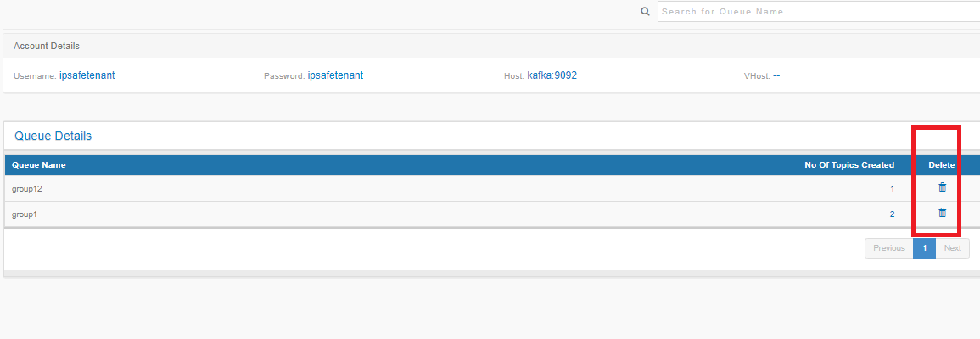The height and width of the screenshot is (339, 980).
Task: Open topics count 2 for group1
Action: 892,214
